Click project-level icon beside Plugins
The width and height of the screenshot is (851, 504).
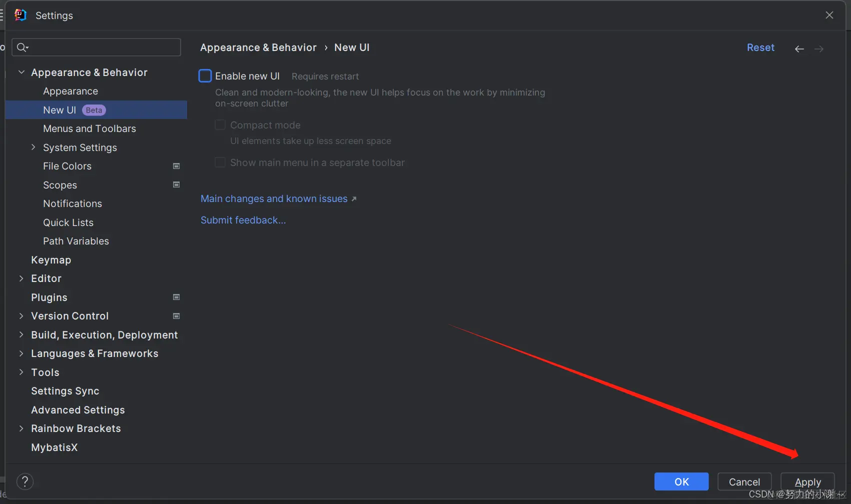(176, 297)
